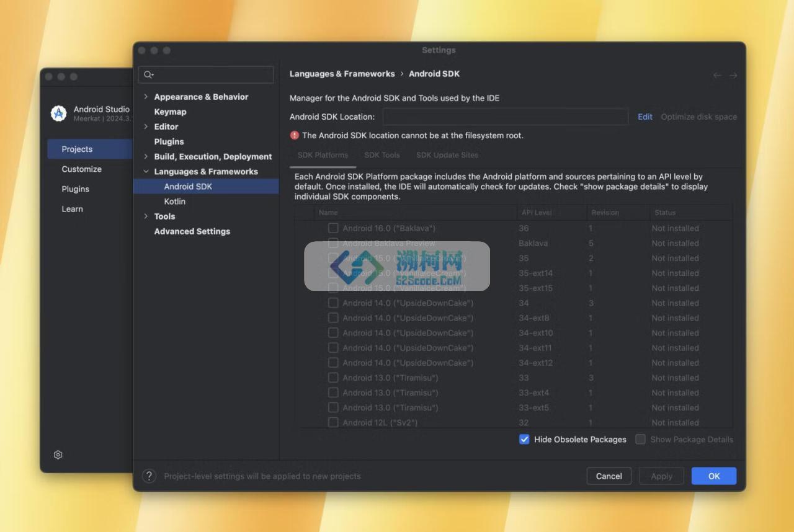
Task: Open settings gear in welcome window
Action: pos(58,454)
